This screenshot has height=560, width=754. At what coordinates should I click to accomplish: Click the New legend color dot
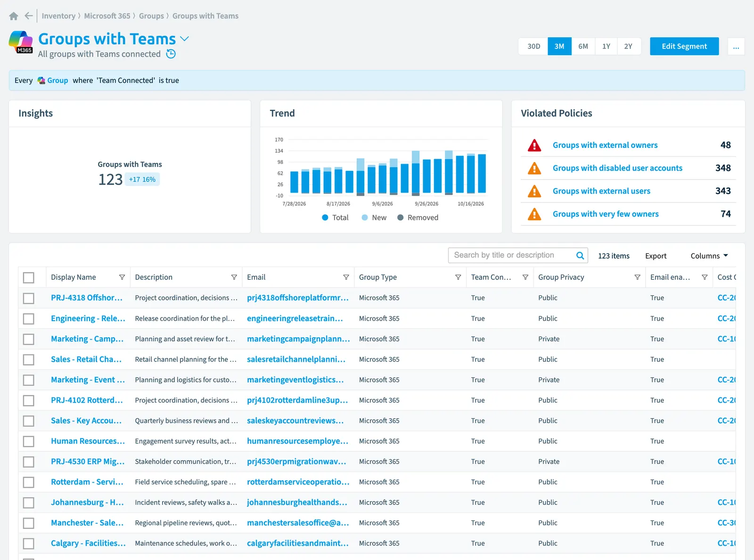pyautogui.click(x=365, y=218)
